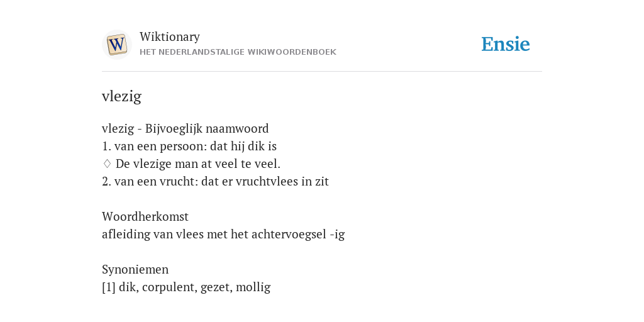644x322 pixels.
Task: Click the Wiktionary W tile logo icon
Action: 116,45
